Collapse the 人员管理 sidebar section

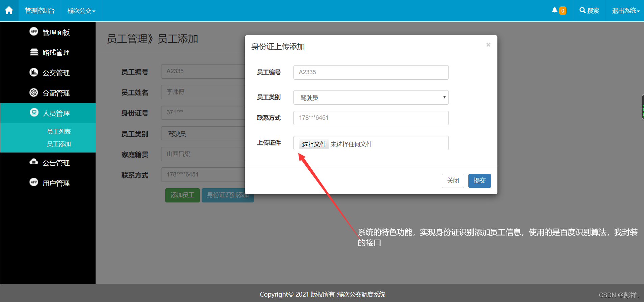pyautogui.click(x=48, y=113)
